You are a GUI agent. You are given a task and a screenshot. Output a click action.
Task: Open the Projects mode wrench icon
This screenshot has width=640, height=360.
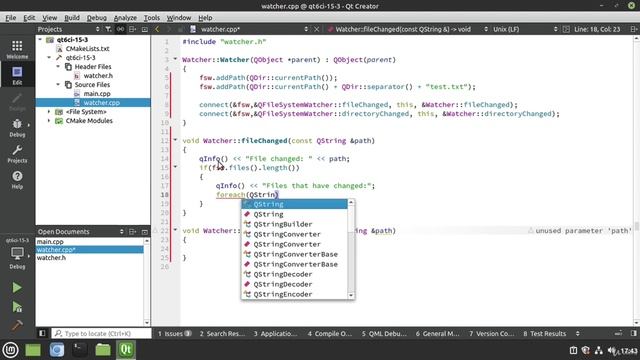pos(17,154)
